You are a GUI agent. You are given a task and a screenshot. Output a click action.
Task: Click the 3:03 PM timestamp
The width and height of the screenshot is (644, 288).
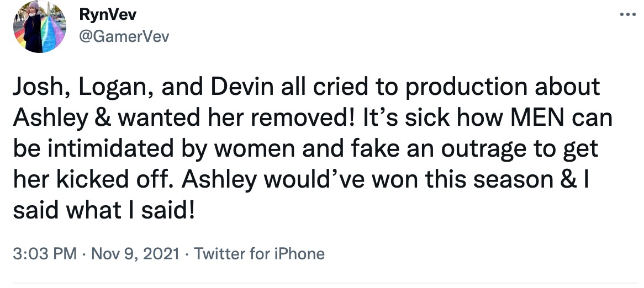tap(44, 254)
